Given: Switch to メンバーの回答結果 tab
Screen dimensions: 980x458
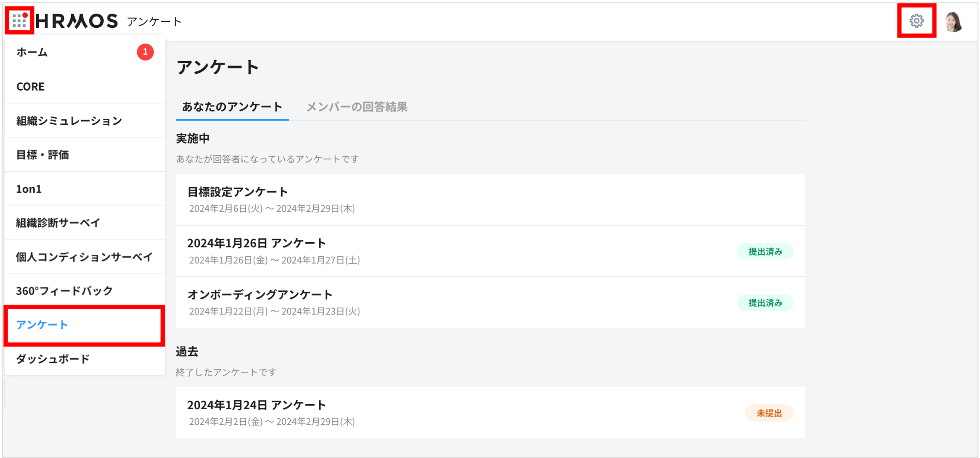Looking at the screenshot, I should [x=357, y=107].
